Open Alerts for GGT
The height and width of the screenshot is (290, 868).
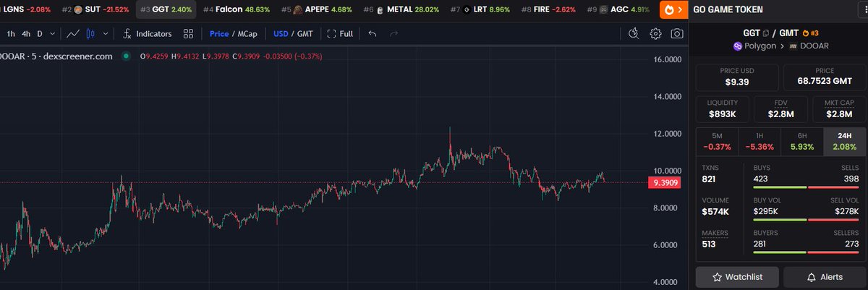pyautogui.click(x=824, y=277)
